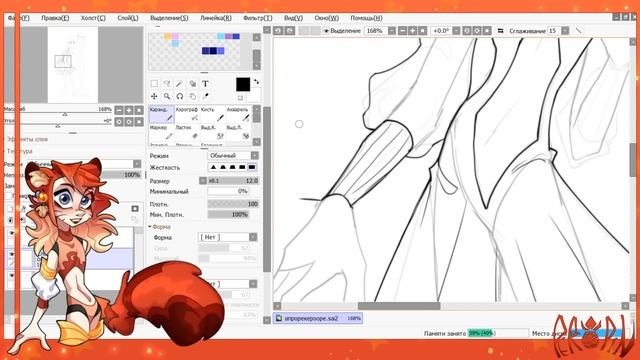Select the Zoom magnifier tool

pos(167,96)
